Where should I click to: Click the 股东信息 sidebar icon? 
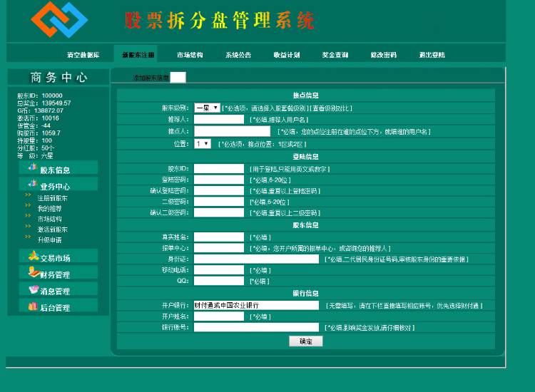(33, 167)
